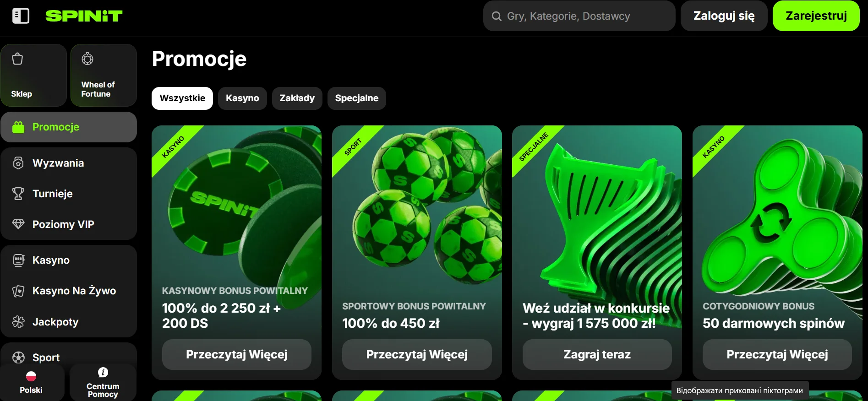Click the Poziomy VIP diamond icon
Viewport: 868px width, 401px height.
coord(18,224)
